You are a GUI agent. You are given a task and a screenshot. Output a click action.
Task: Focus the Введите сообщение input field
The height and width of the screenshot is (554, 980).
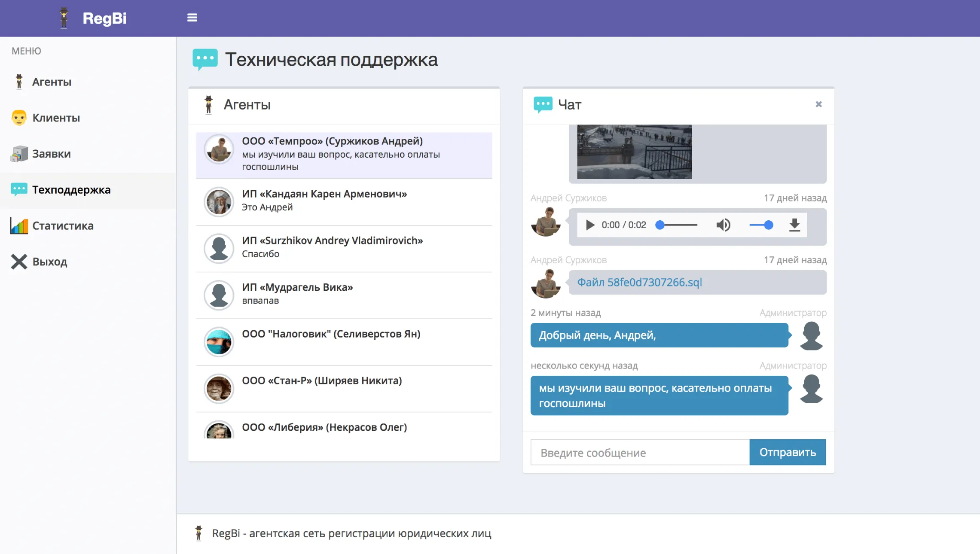point(640,453)
